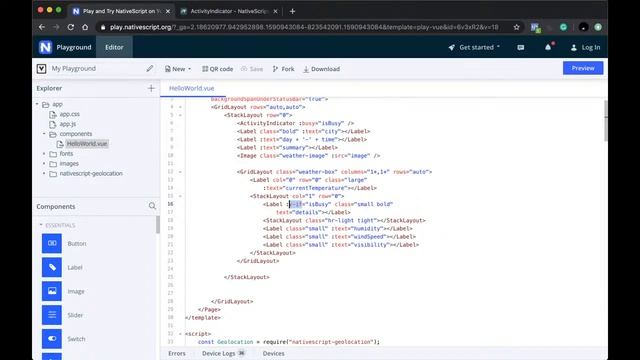Open the Devices tab
The width and height of the screenshot is (640, 360).
(x=273, y=353)
